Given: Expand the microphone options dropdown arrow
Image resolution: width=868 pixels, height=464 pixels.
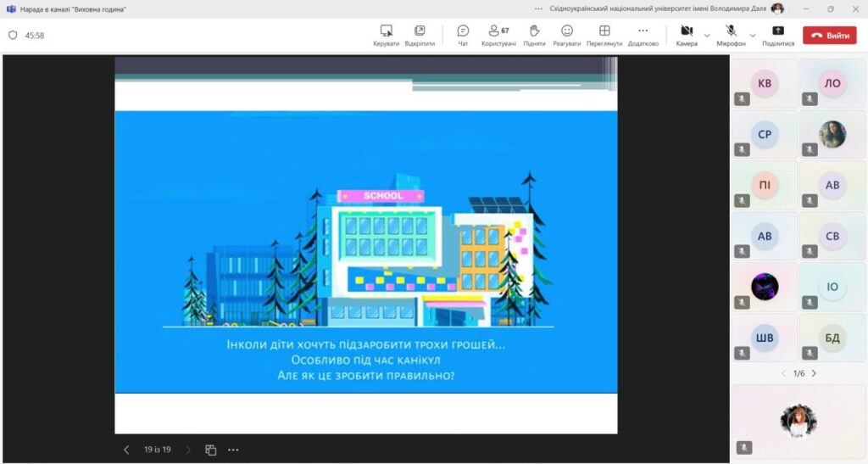Looking at the screenshot, I should (x=753, y=36).
